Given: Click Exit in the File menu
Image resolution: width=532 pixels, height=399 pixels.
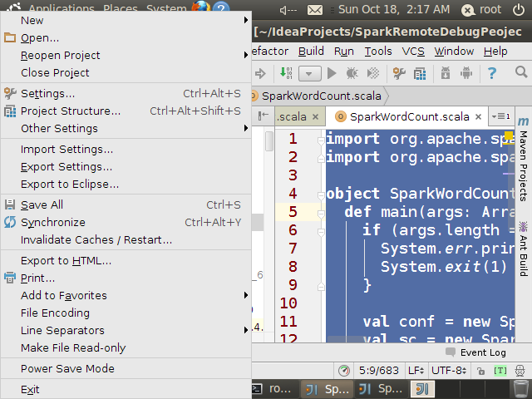Looking at the screenshot, I should pos(126,390).
